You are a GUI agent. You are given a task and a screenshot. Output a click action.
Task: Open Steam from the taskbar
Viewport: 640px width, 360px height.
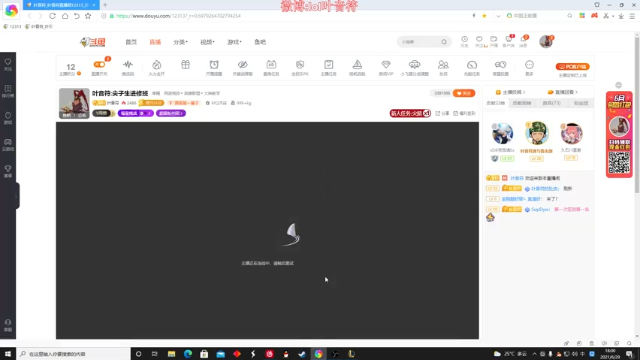[302, 354]
